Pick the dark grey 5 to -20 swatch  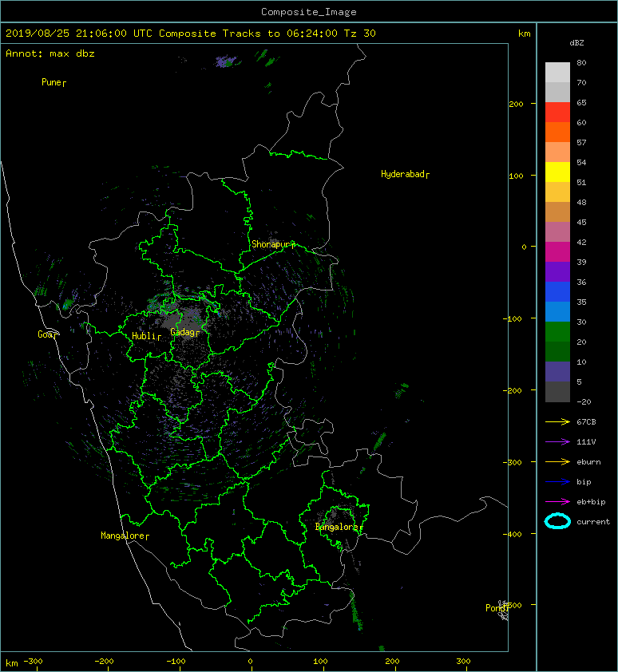coord(557,392)
